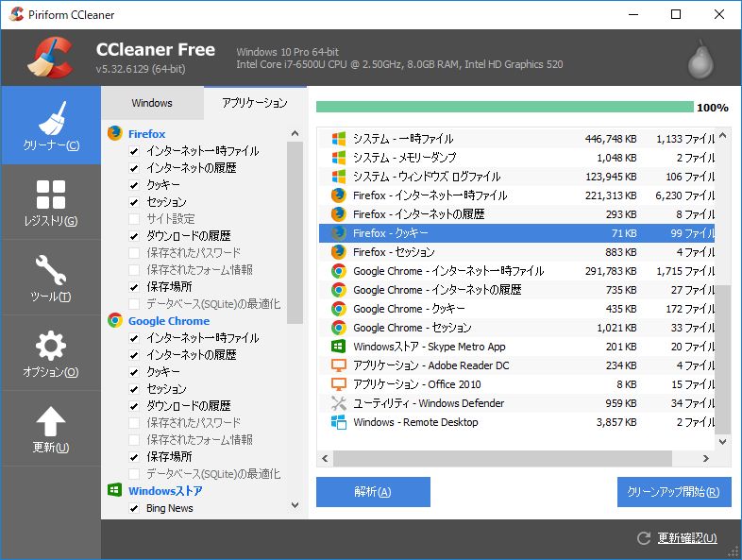
Task: Click Windows icon in Remote Desktop row
Action: (339, 422)
